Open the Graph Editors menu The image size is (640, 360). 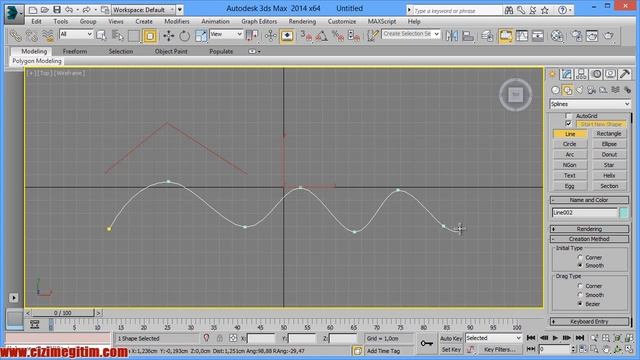(259, 22)
